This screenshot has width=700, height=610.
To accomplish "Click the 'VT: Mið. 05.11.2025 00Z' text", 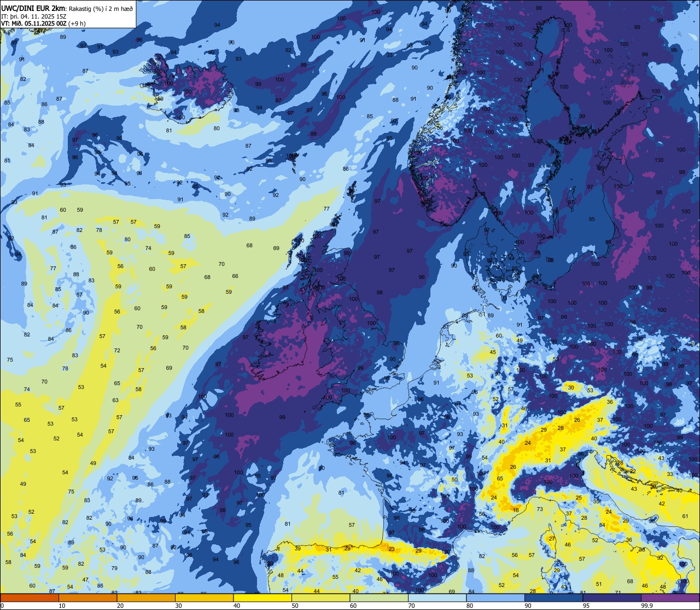I will pos(34,24).
